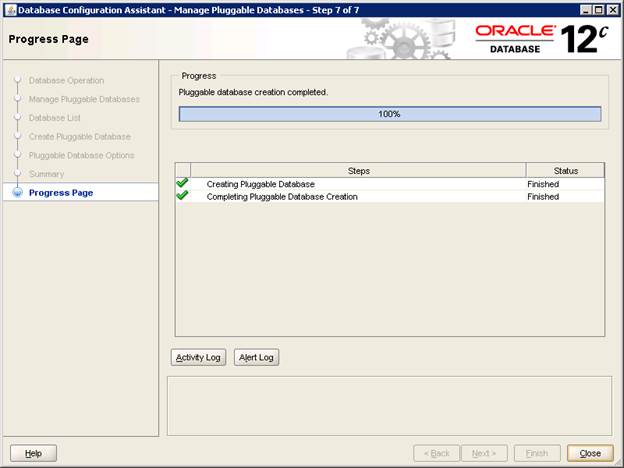Go to the Database List step

pos(56,118)
